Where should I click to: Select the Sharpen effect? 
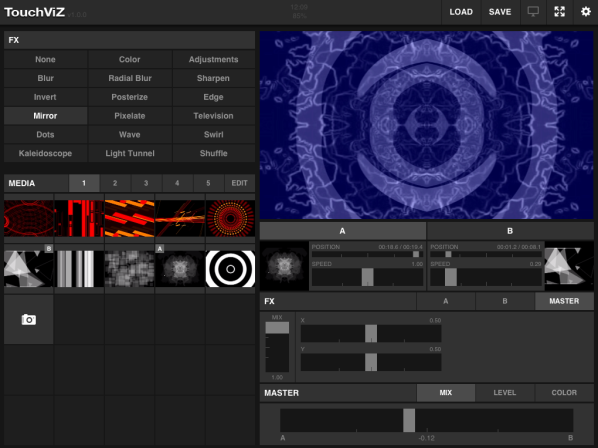tap(214, 78)
